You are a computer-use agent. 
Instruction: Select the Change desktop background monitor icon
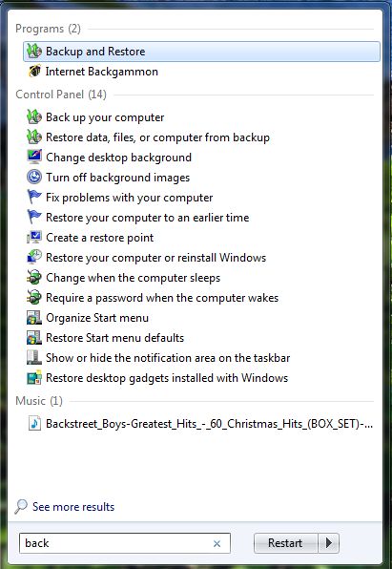pos(34,158)
